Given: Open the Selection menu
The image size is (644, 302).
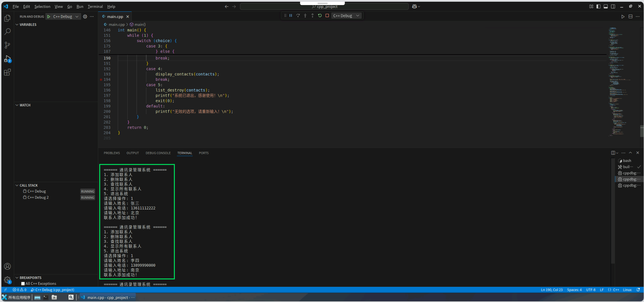Looking at the screenshot, I should coord(42,6).
